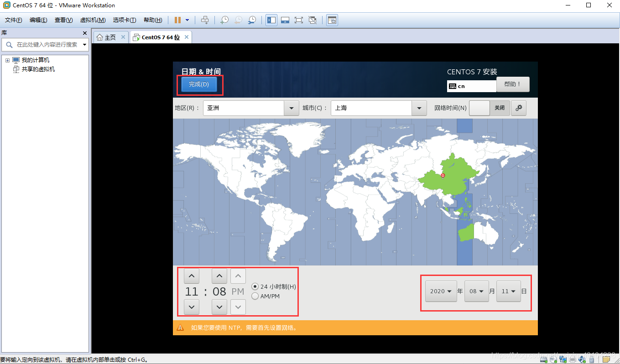Click the network adapter status icon
This screenshot has height=364, width=620.
(x=563, y=359)
